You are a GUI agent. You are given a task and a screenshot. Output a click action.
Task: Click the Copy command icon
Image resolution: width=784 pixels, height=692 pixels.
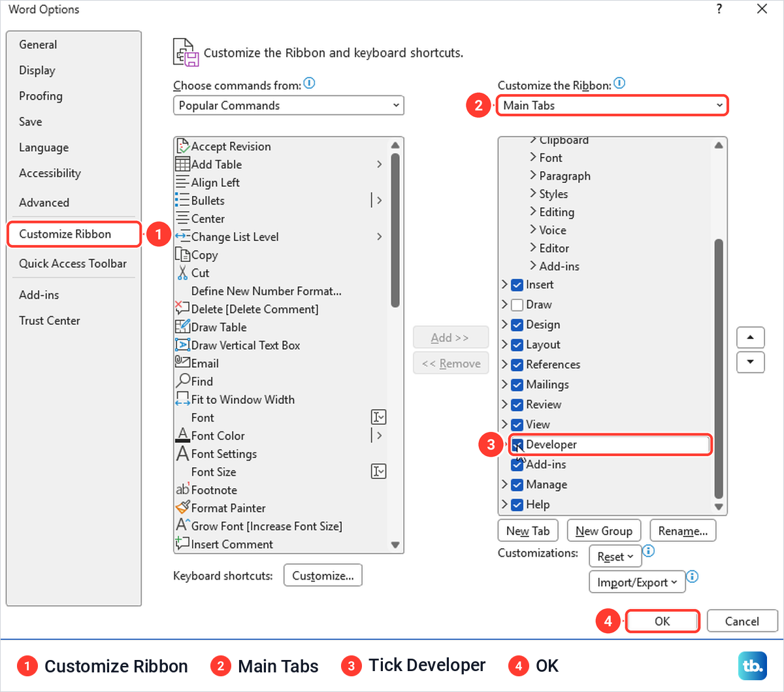click(x=183, y=255)
